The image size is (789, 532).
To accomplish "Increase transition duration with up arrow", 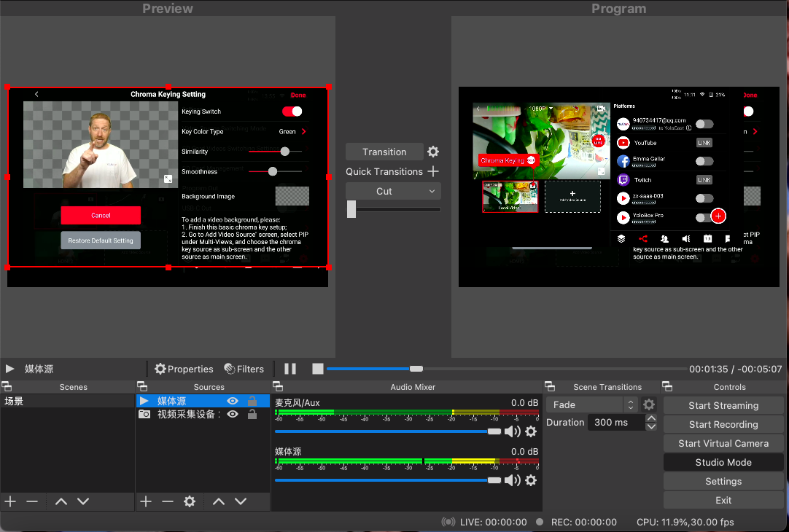I will 651,418.
